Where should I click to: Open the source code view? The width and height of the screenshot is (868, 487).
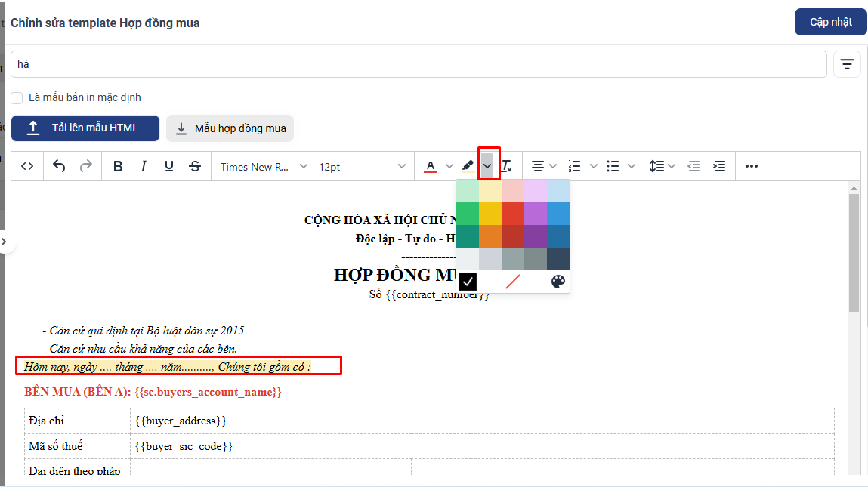27,167
